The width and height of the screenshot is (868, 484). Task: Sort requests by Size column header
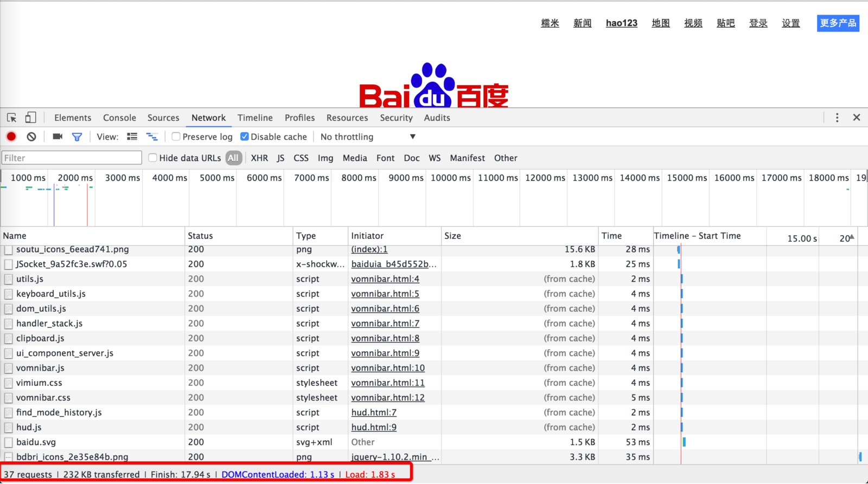pos(520,236)
